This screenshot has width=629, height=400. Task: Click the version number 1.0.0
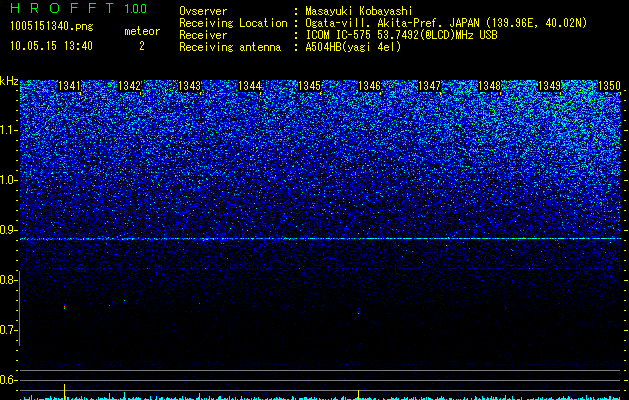coord(135,9)
